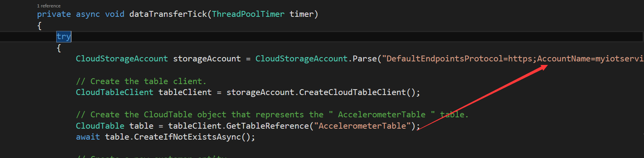The image size is (644, 158).
Task: Select the highlighted 'try' keyword
Action: point(64,36)
